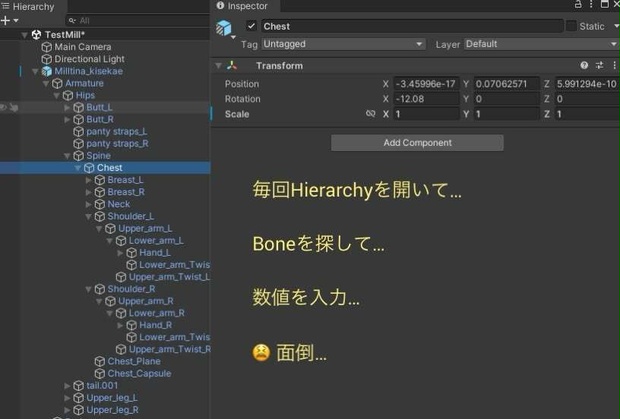
Task: Open the Transform three-dot context menu
Action: (x=614, y=66)
